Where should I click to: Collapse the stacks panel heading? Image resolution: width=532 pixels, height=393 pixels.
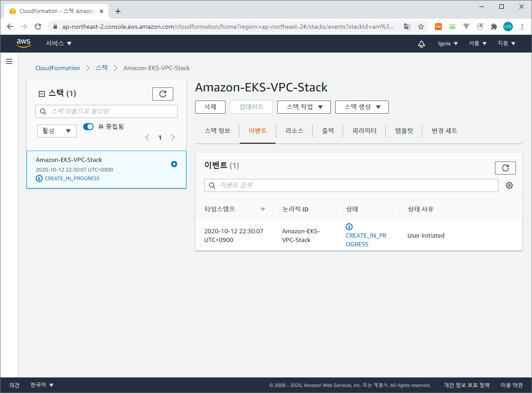click(x=42, y=94)
